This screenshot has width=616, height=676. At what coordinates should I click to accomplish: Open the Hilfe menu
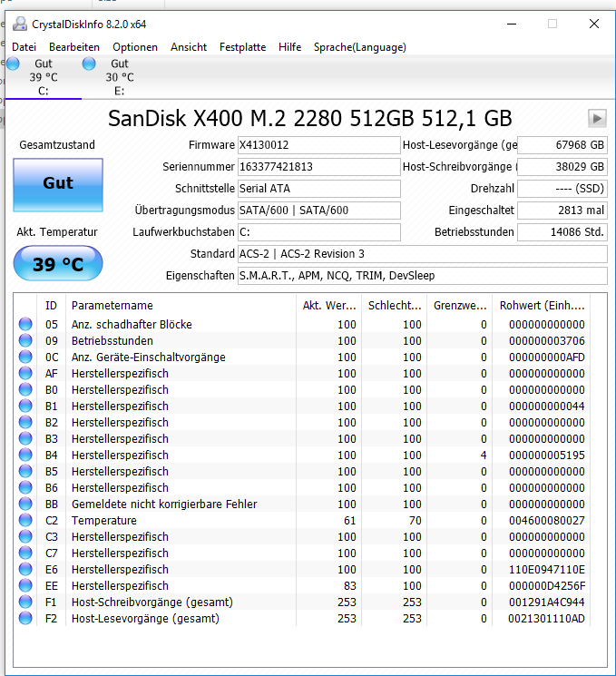click(x=289, y=47)
